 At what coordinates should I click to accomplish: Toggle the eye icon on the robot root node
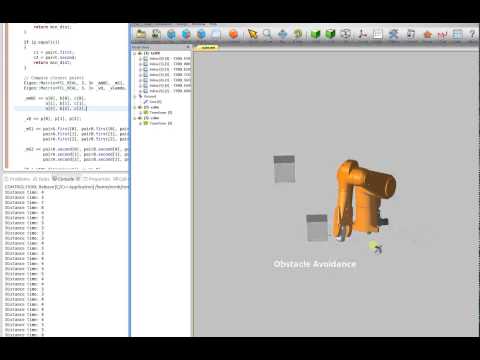[140, 53]
